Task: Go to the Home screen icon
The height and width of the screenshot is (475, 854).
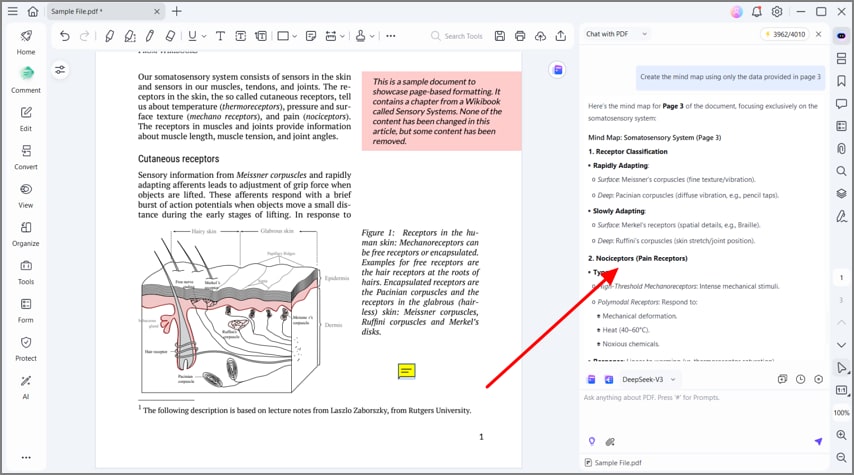Action: tap(33, 11)
